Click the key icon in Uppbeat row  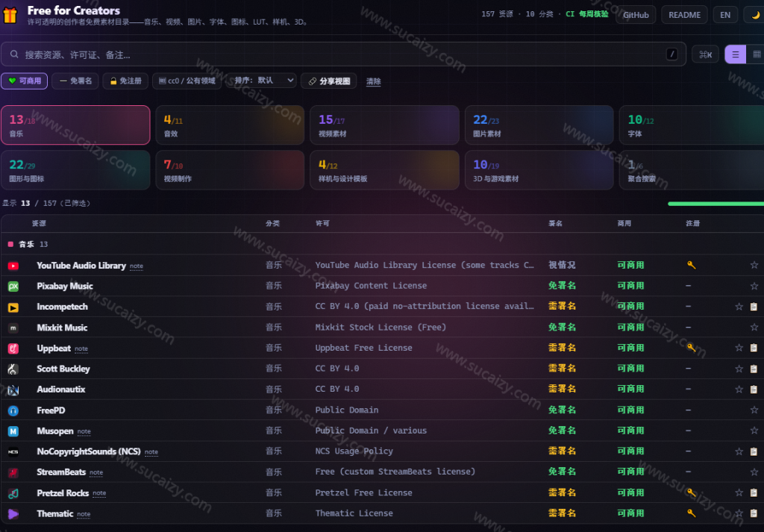point(691,348)
